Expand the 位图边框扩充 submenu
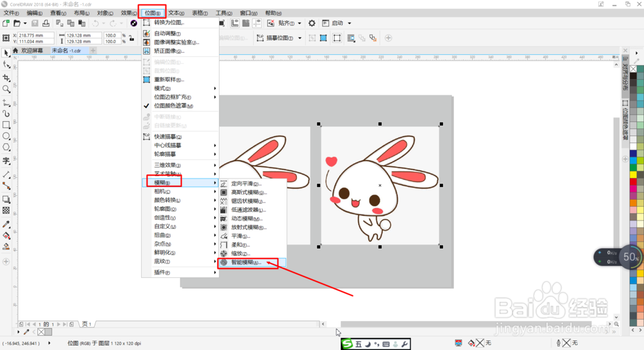 coord(180,97)
